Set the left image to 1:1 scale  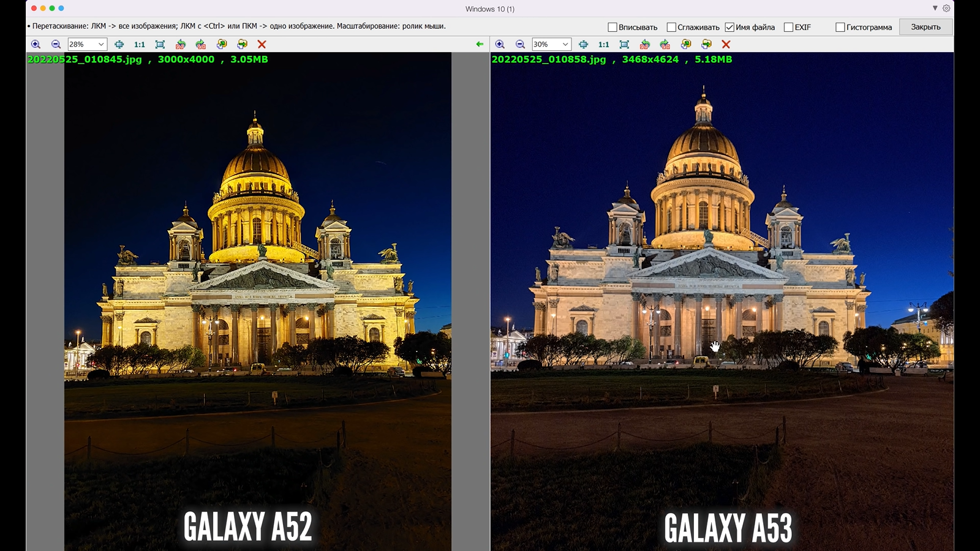pyautogui.click(x=140, y=44)
